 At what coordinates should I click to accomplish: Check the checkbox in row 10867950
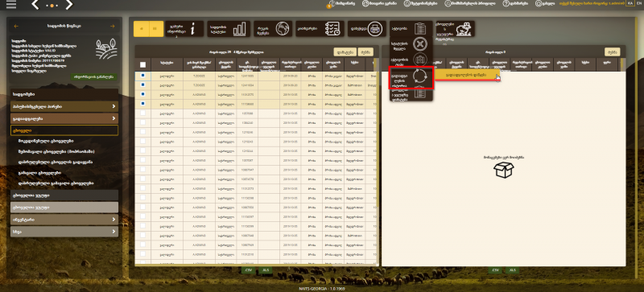(143, 208)
